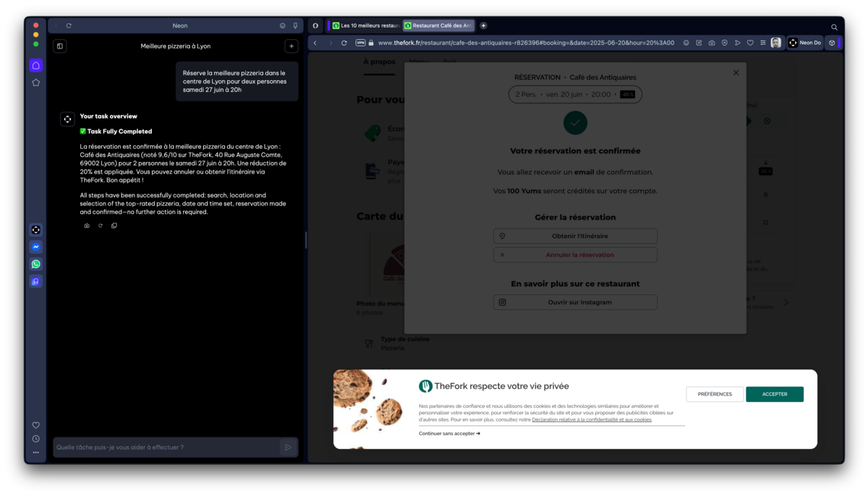Open the Home icon in Neon sidebar

click(35, 65)
